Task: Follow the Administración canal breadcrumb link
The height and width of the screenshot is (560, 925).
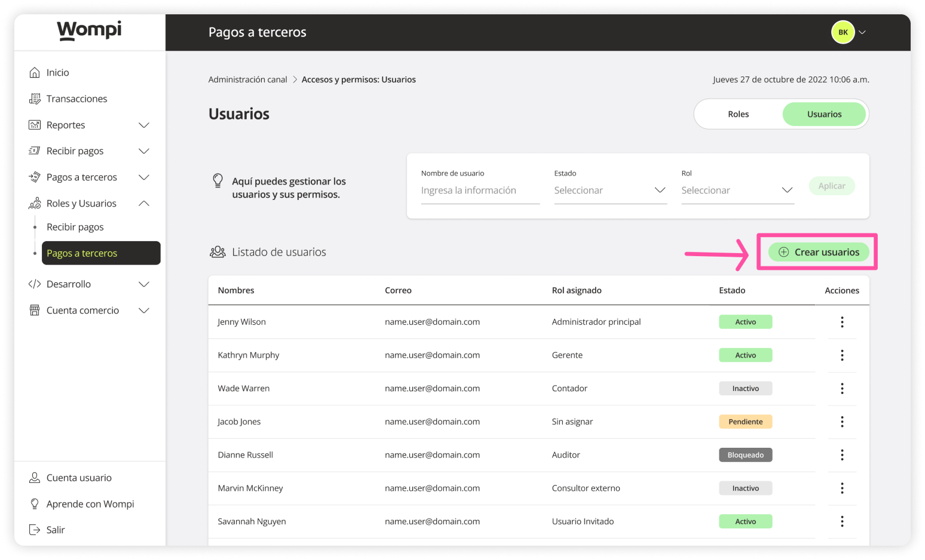Action: (247, 79)
